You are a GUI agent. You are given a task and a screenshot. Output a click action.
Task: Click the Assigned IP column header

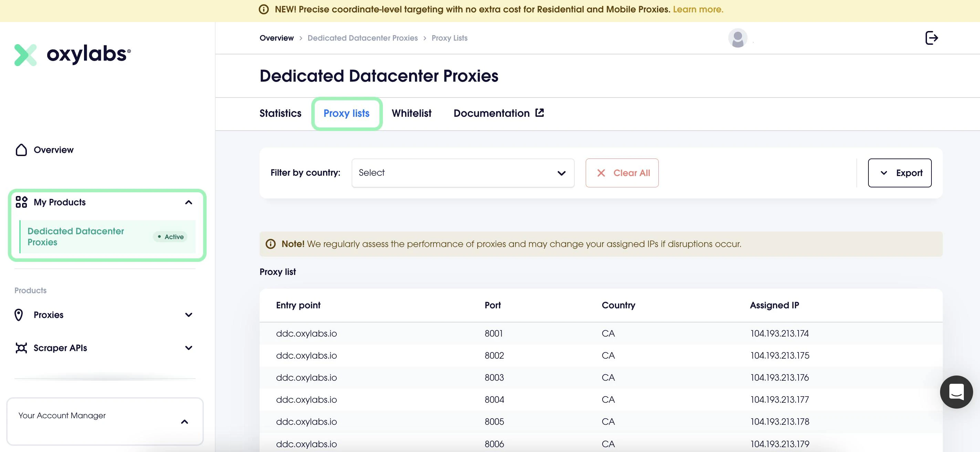tap(774, 305)
